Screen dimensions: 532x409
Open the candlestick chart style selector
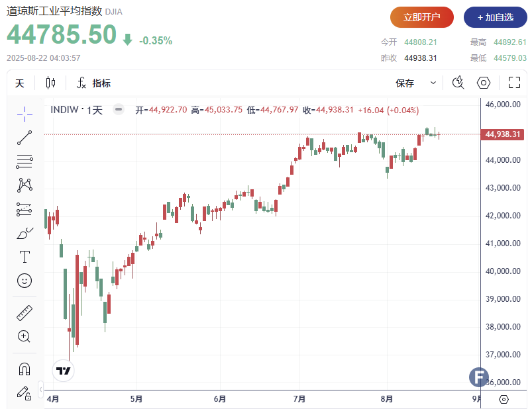point(50,83)
